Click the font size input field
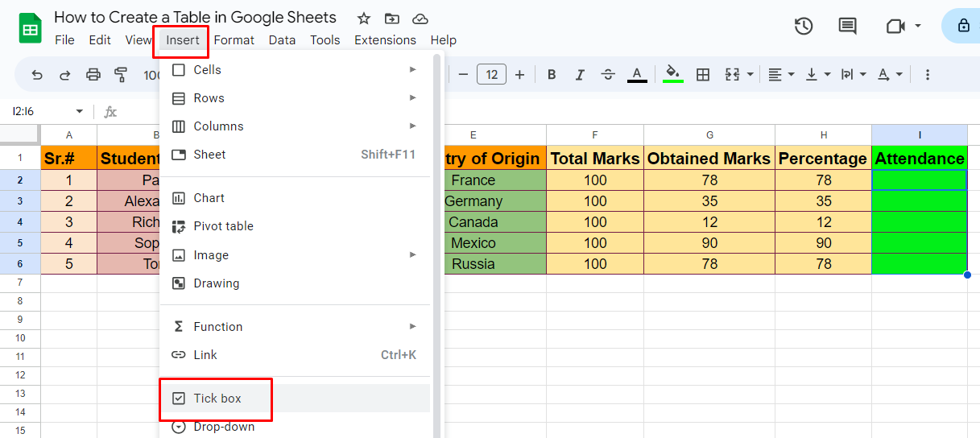Viewport: 980px width, 438px height. (x=491, y=75)
